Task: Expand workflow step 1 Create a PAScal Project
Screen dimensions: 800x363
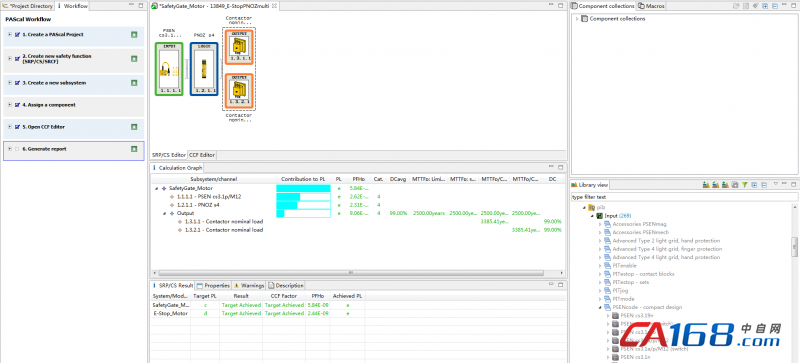Action: (x=10, y=35)
